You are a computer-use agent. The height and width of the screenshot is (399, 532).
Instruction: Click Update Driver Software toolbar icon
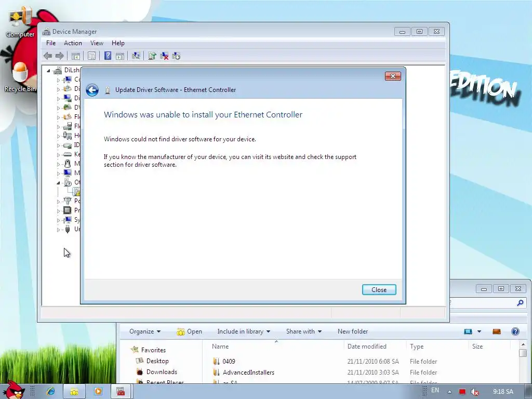point(152,56)
